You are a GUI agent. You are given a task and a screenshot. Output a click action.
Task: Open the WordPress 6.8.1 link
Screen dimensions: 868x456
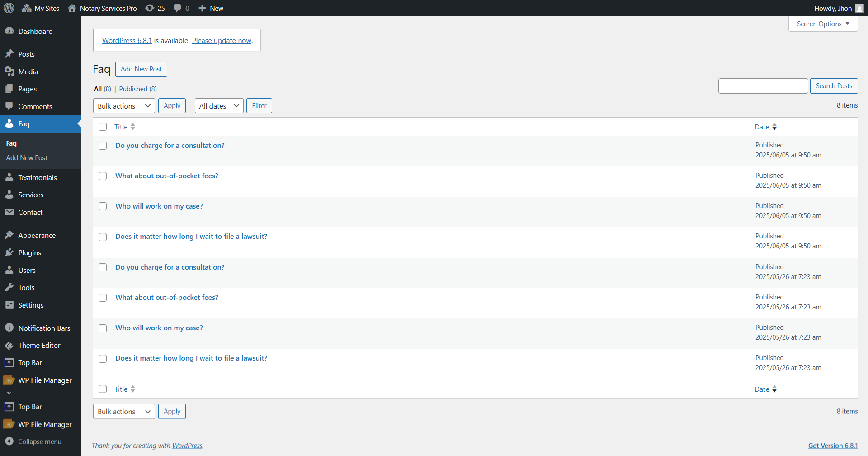(x=127, y=40)
